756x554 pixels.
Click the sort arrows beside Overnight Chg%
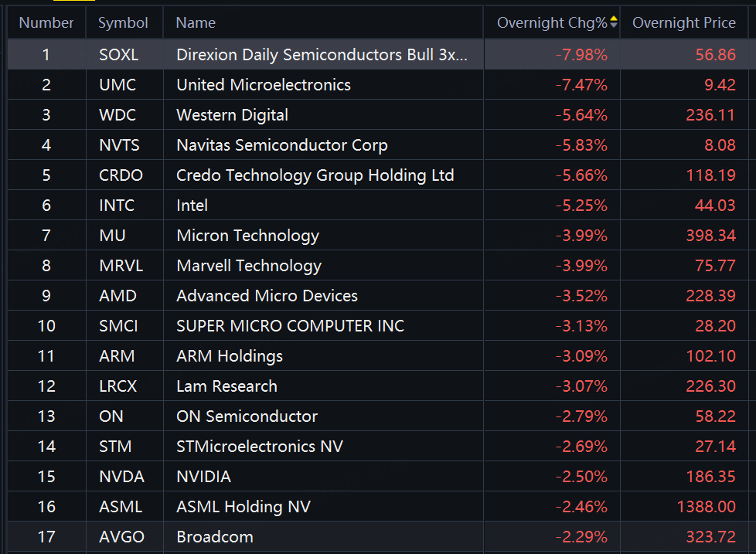614,22
